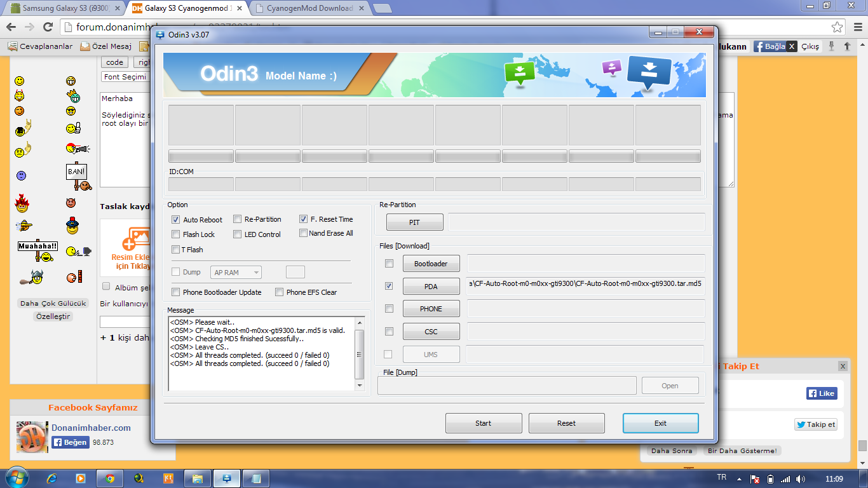Enable the Phone Bootloader Update checkbox
Image resolution: width=868 pixels, height=488 pixels.
tap(176, 292)
